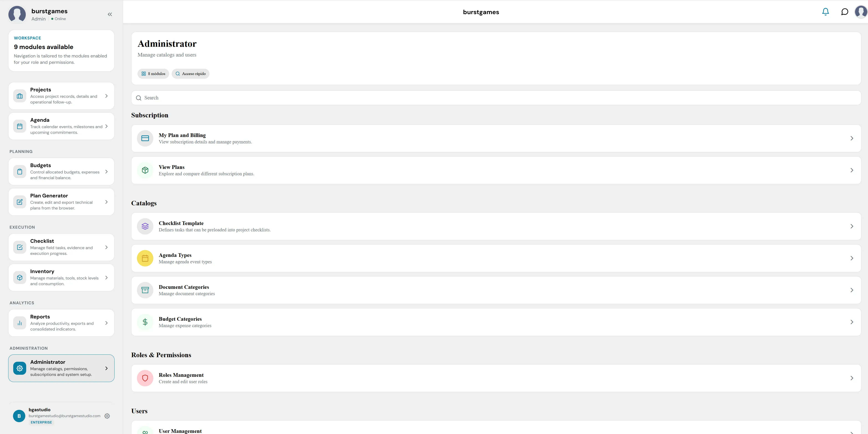Viewport: 868px width, 434px height.
Task: Click the Catalogs section heading
Action: [x=144, y=203]
